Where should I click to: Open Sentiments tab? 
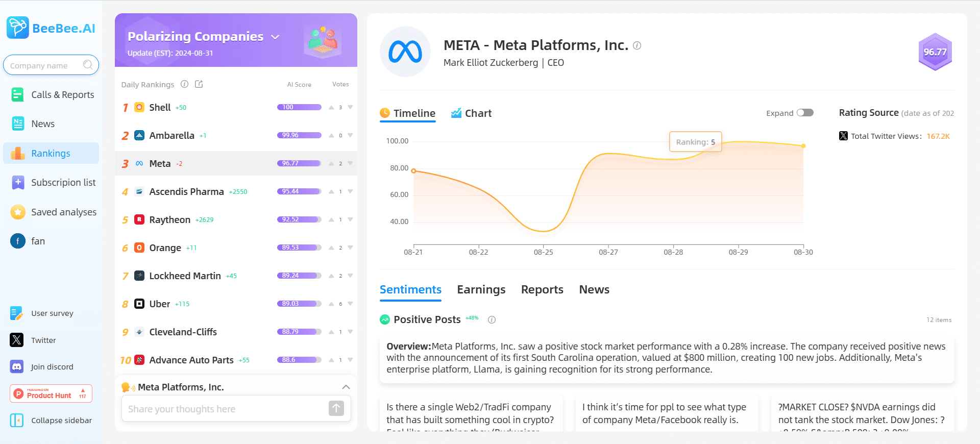410,289
